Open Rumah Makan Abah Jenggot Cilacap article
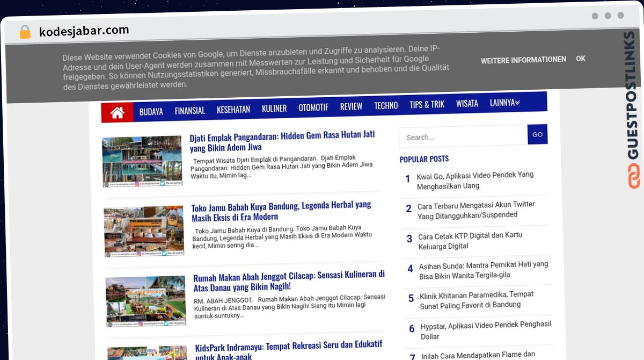 [289, 281]
